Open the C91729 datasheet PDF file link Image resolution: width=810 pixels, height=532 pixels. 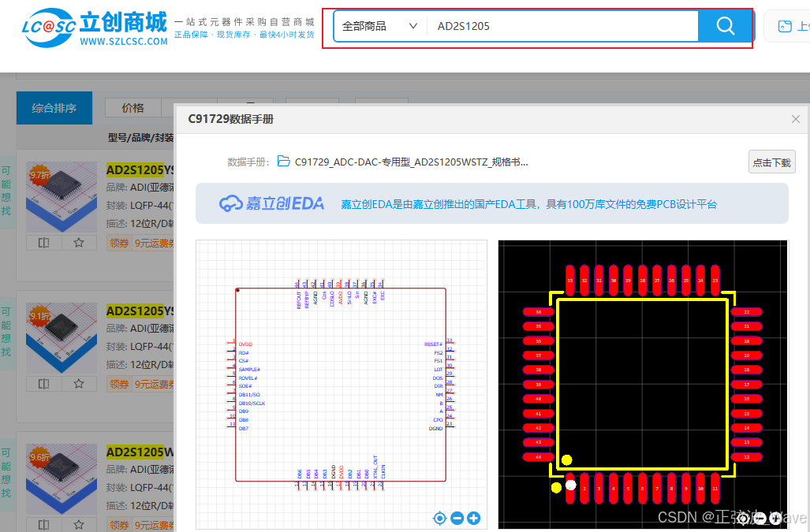411,162
